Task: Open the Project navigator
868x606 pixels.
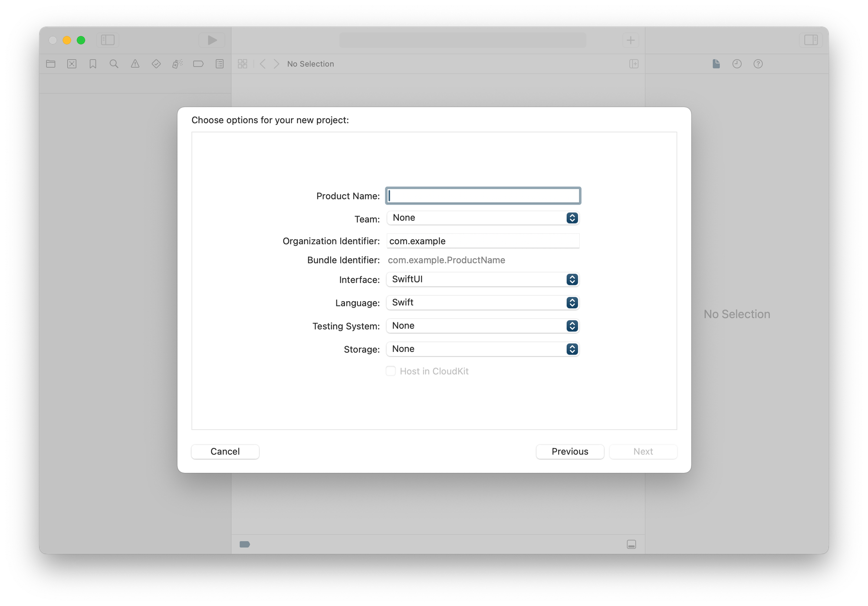Action: pos(50,64)
